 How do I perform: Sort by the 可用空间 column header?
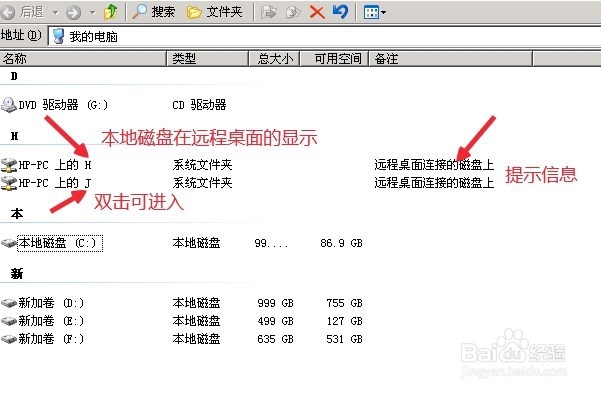pos(334,59)
